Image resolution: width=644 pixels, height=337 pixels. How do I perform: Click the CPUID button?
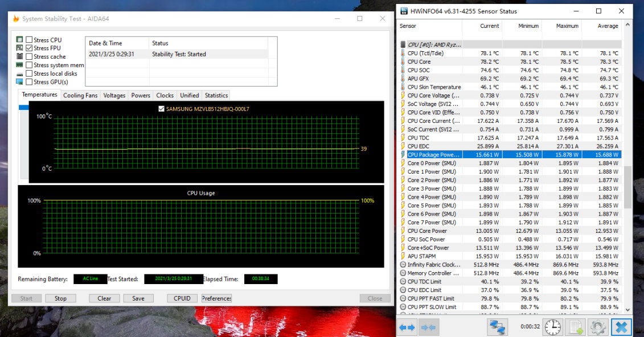[182, 298]
